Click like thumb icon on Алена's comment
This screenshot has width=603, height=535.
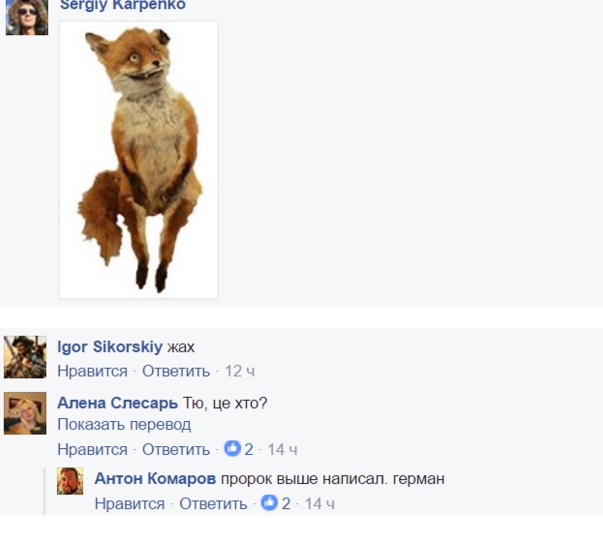point(232,448)
